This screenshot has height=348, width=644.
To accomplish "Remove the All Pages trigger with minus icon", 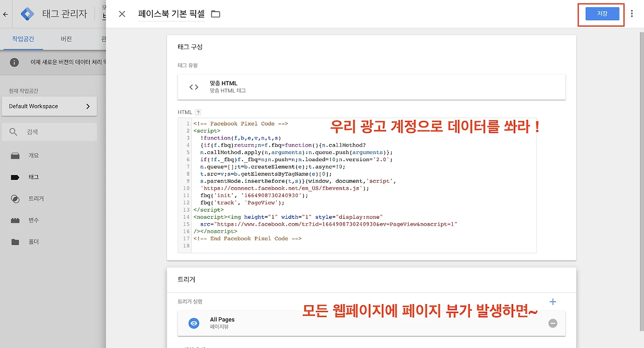I will tap(552, 323).
